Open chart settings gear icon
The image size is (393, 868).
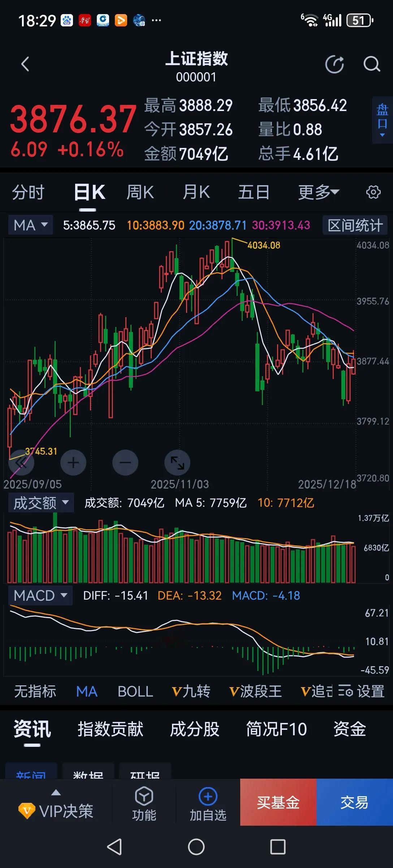373,192
